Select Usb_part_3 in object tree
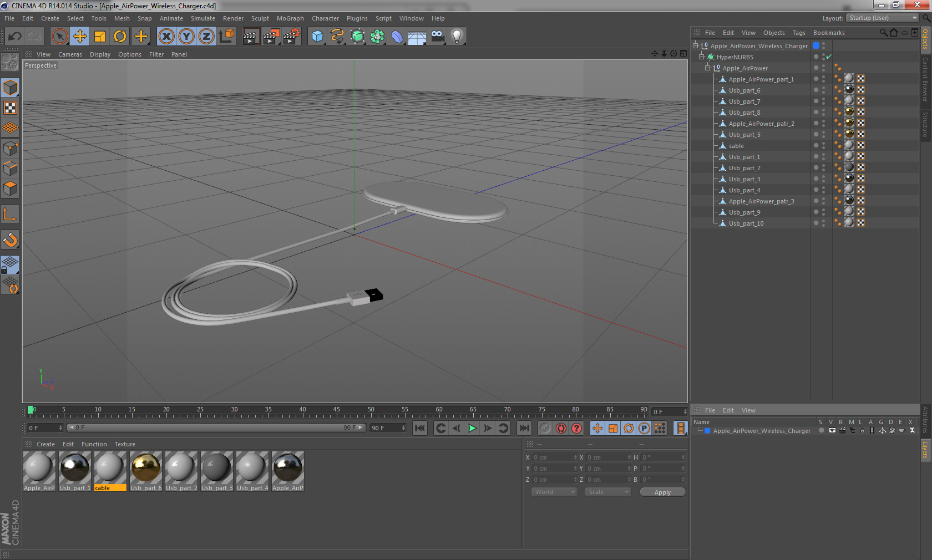 click(744, 179)
